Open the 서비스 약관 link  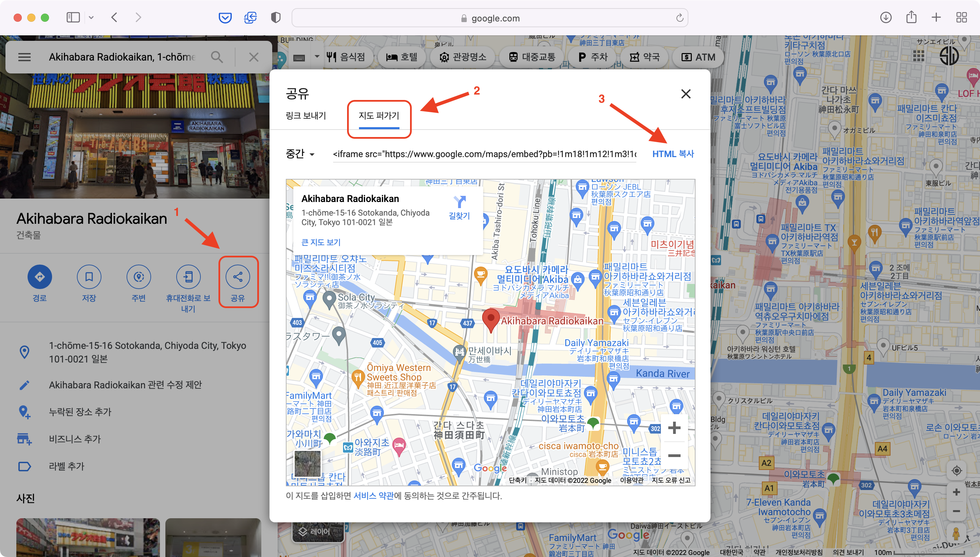click(373, 496)
